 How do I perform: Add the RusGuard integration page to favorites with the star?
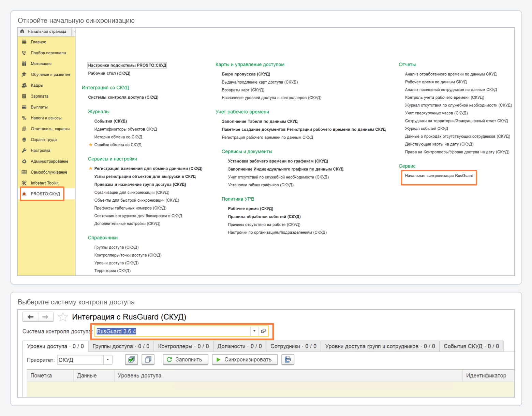[63, 317]
